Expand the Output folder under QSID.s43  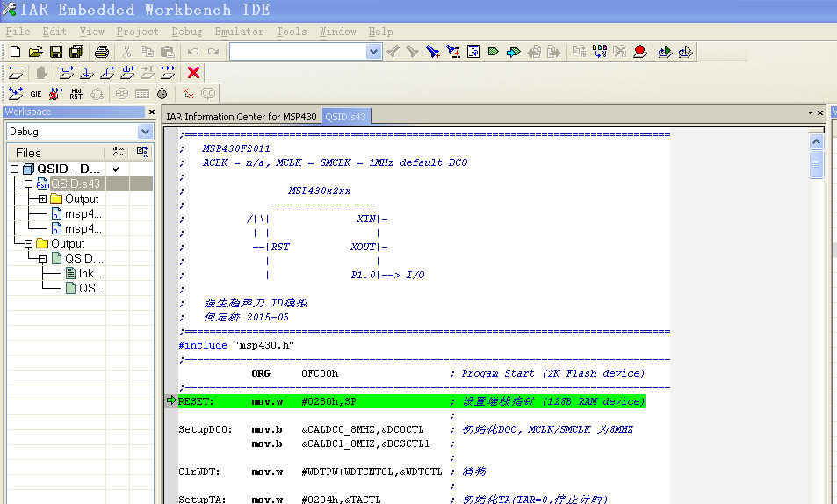pos(42,199)
